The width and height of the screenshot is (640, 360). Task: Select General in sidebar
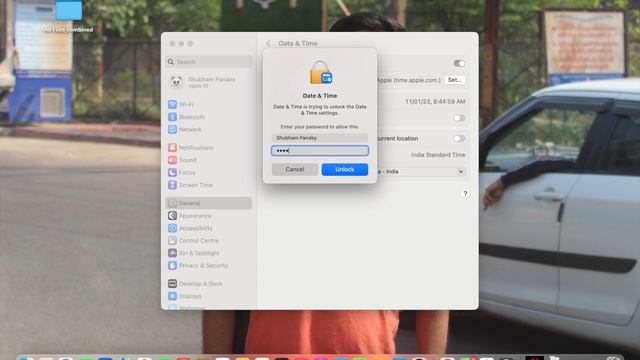(x=209, y=203)
